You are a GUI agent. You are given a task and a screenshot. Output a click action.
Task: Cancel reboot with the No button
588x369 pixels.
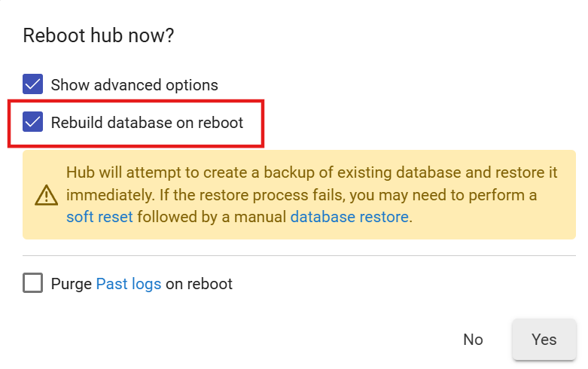coord(473,340)
